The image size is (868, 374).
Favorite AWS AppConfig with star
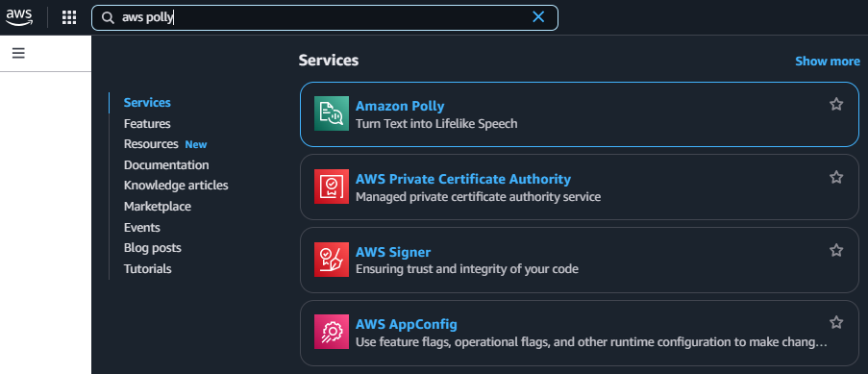pos(836,322)
